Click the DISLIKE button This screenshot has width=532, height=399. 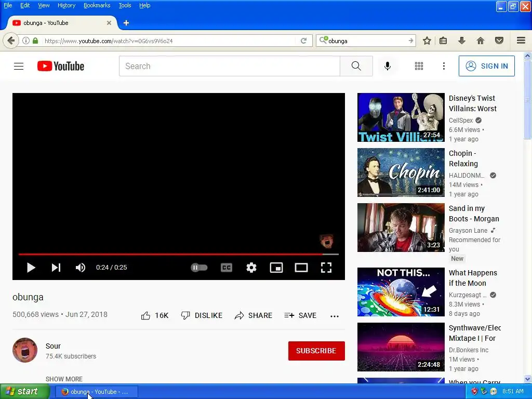click(x=202, y=315)
